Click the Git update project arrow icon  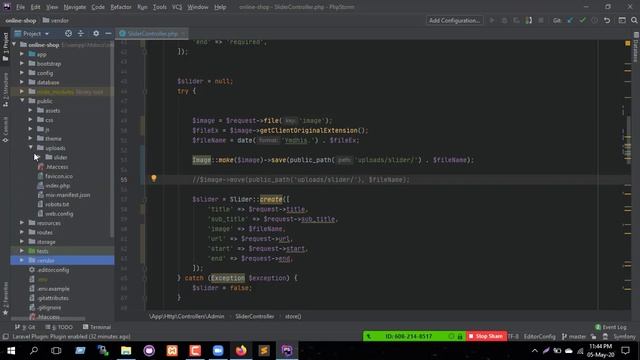pyautogui.click(x=570, y=20)
